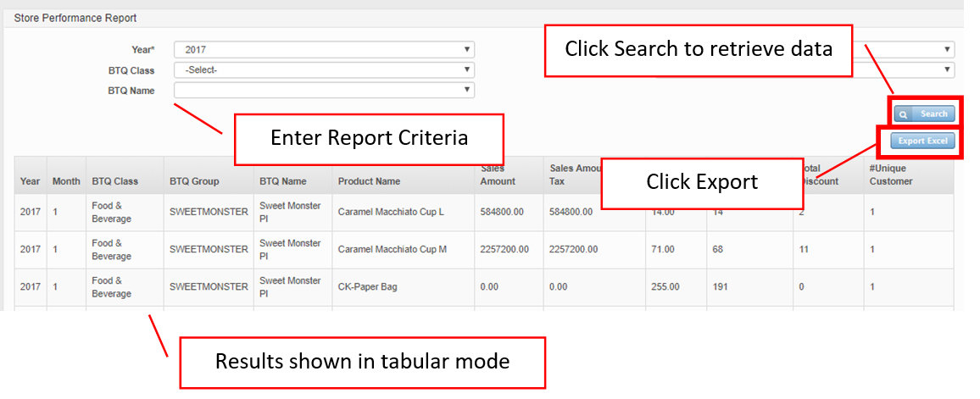Click the CK-Paper Bag product cell

point(367,287)
